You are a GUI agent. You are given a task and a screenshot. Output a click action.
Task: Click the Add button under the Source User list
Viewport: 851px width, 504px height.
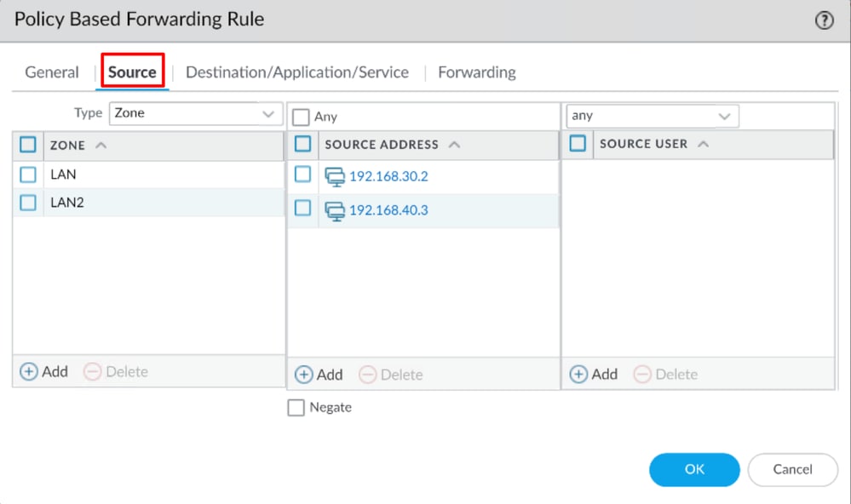point(594,375)
